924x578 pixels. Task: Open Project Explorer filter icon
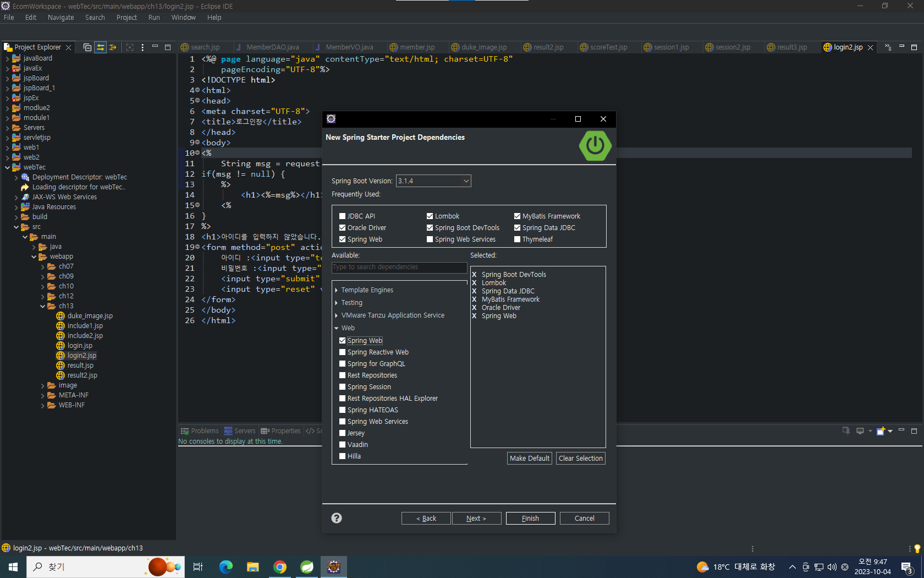113,47
